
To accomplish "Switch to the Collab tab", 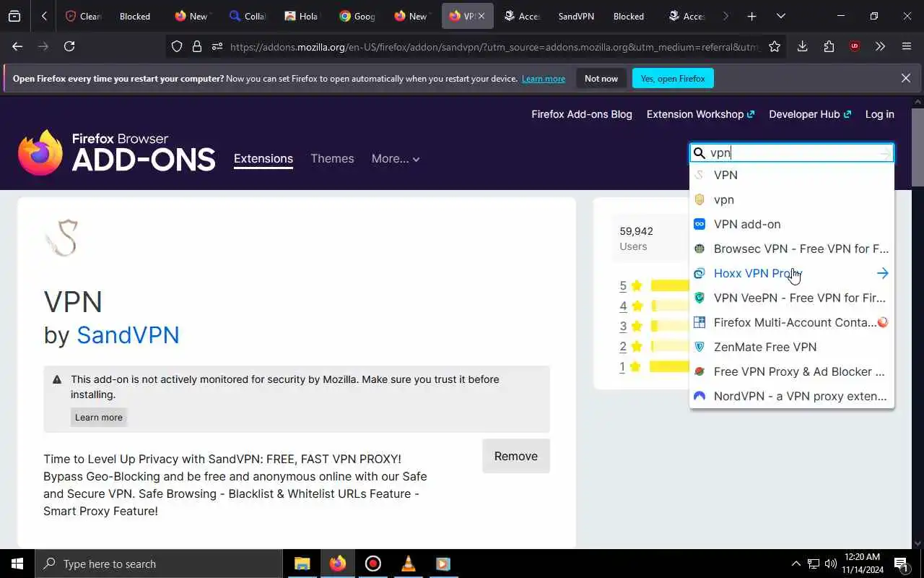I will [x=247, y=16].
